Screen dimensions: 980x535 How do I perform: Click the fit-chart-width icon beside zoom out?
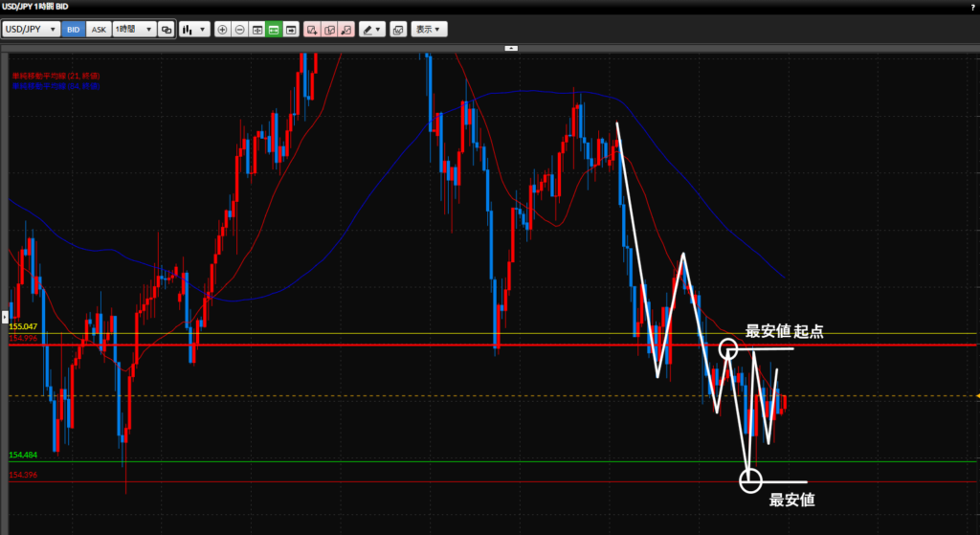click(x=256, y=30)
